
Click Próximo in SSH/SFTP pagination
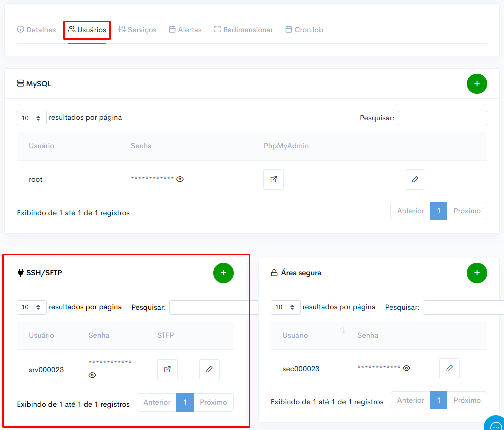213,402
